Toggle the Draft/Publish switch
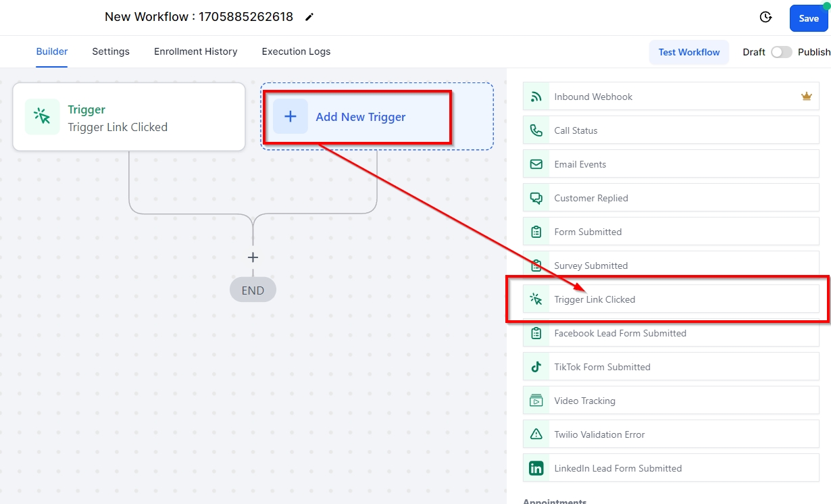This screenshot has width=831, height=504. coord(781,52)
